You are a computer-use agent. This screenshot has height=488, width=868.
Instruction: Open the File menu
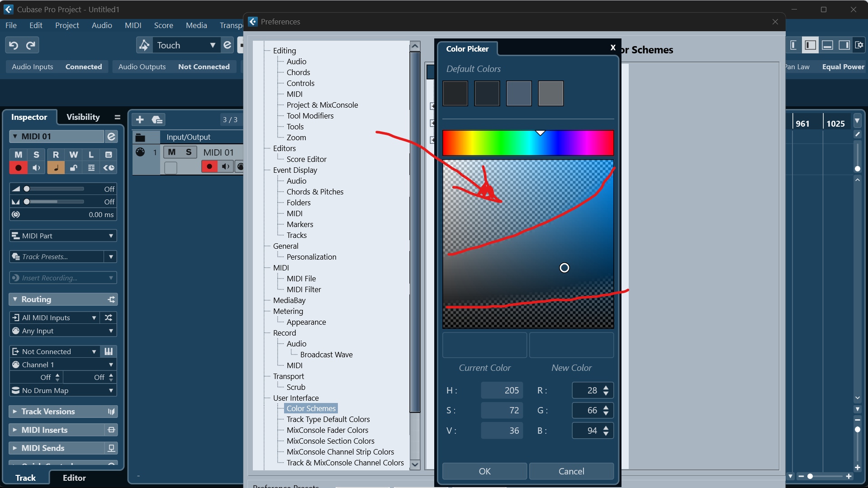pos(11,25)
